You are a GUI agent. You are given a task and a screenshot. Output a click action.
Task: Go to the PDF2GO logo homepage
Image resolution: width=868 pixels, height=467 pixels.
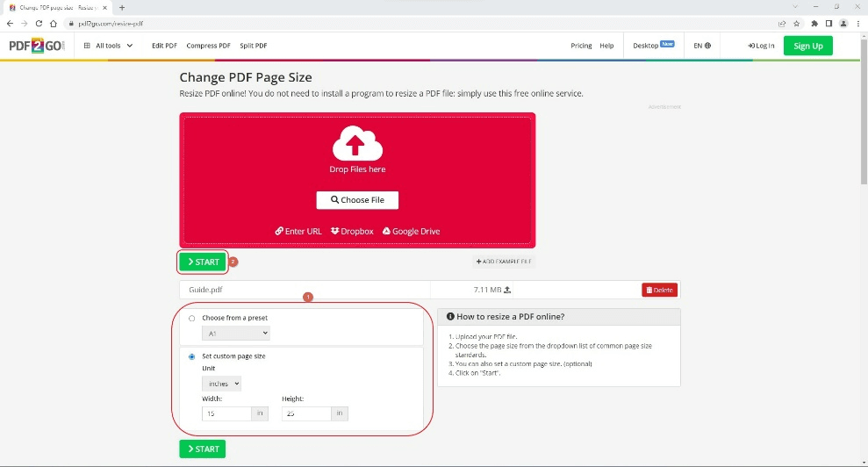tap(37, 46)
